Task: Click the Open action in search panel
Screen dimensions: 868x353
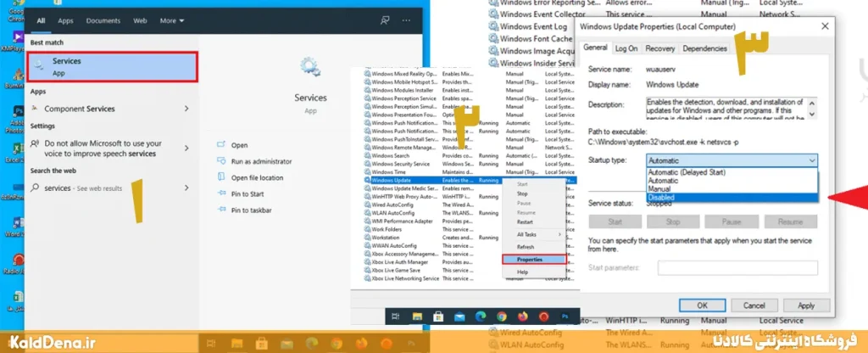Action: click(239, 145)
